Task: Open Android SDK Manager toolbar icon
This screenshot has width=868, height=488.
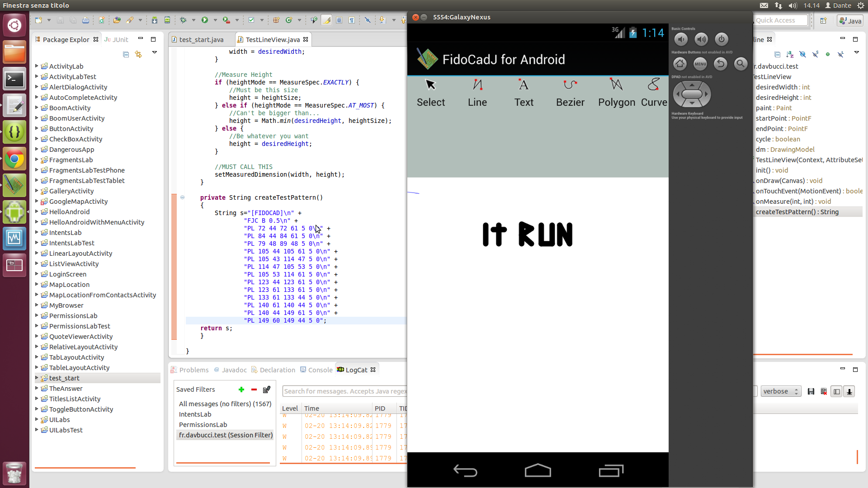Action: tap(155, 20)
